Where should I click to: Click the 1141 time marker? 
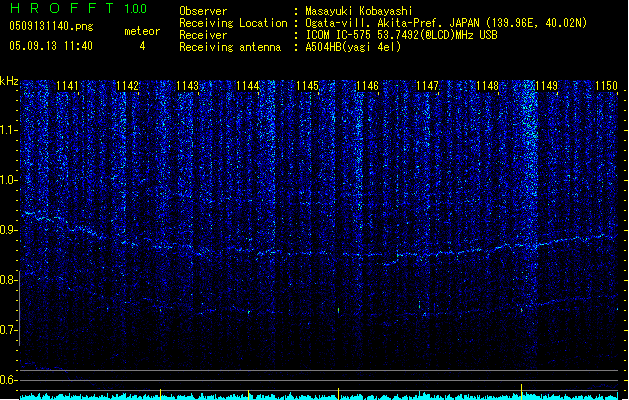68,87
